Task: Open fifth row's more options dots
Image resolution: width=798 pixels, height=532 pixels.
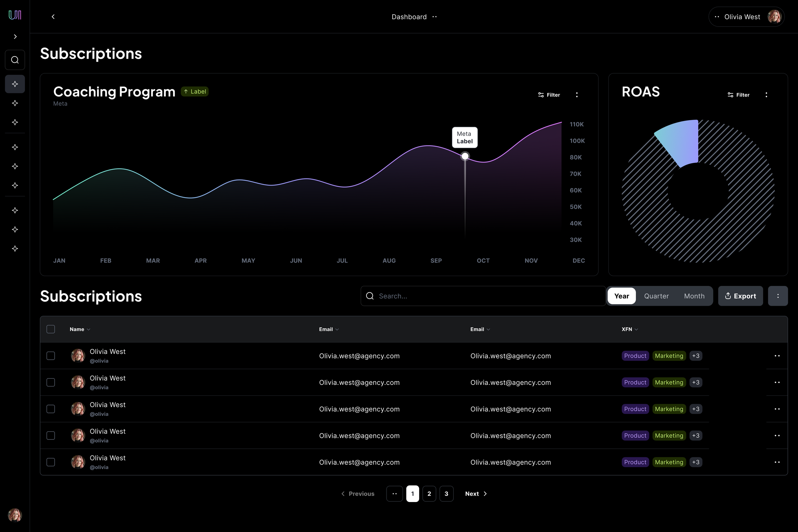Action: point(777,462)
